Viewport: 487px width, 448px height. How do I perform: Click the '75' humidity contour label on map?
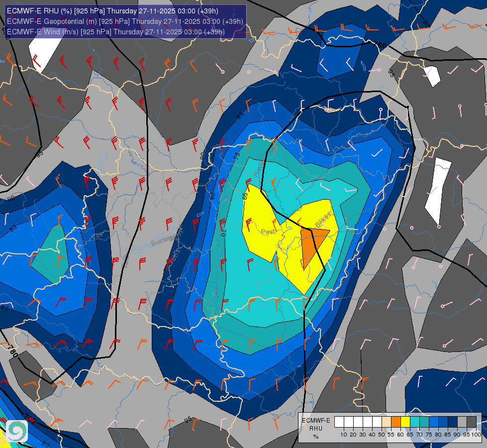tap(237, 156)
